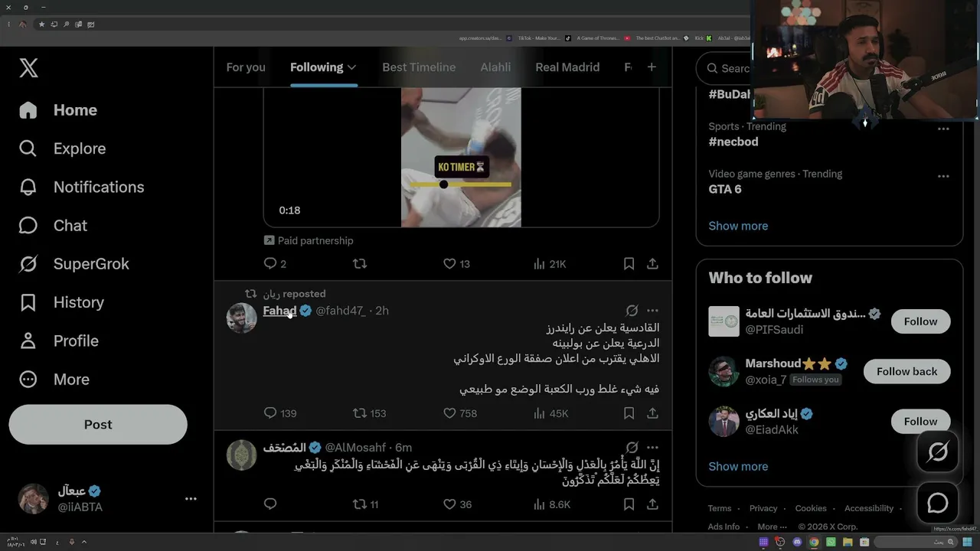The width and height of the screenshot is (980, 551).
Task: Click Fahad's profile avatar
Action: 242,318
